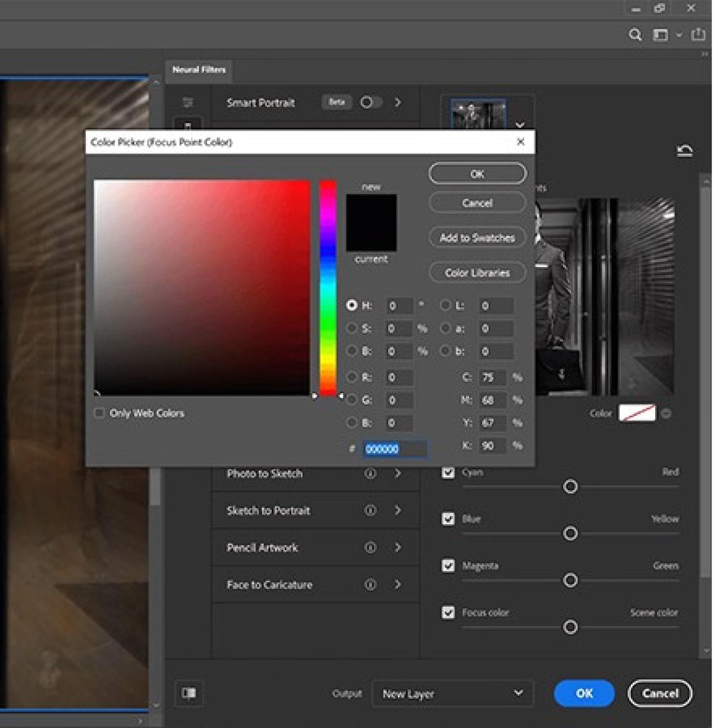Click info icon beside Pencil Artwork
This screenshot has height=728, width=728.
(x=370, y=547)
